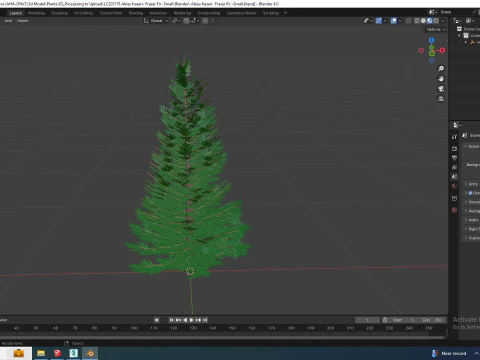The height and width of the screenshot is (360, 480).
Task: Open the Texture properties tab icon
Action: click(454, 210)
